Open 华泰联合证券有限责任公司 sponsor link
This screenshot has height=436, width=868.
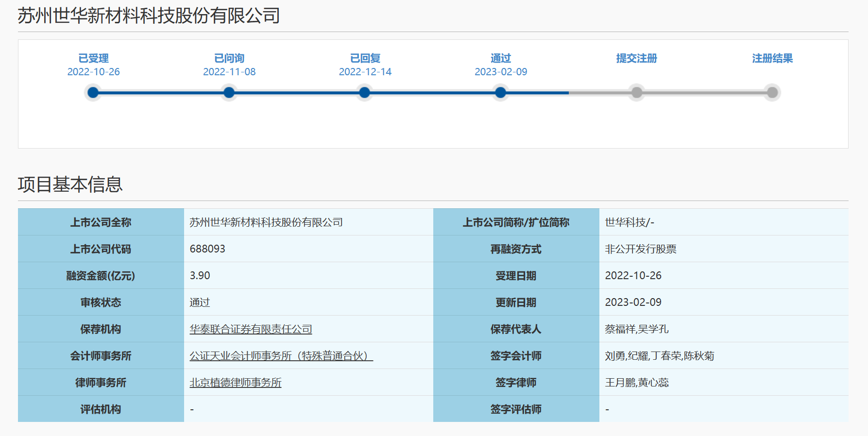(x=251, y=329)
